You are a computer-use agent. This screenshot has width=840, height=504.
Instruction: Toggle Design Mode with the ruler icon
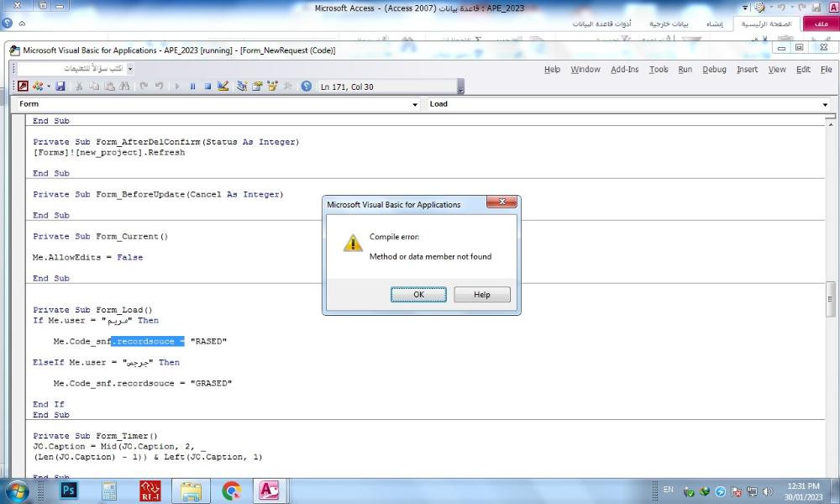pyautogui.click(x=223, y=87)
